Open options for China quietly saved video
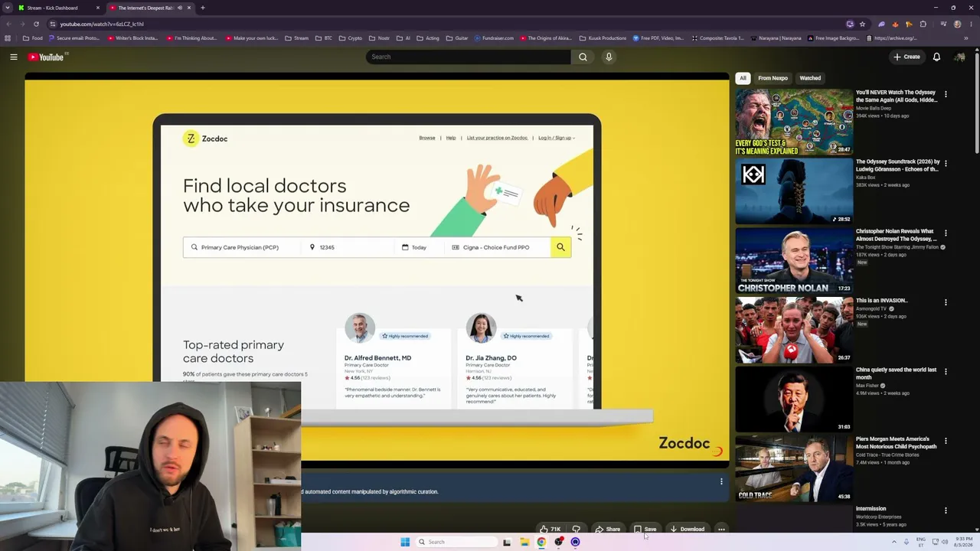This screenshot has width=980, height=551. point(946,371)
